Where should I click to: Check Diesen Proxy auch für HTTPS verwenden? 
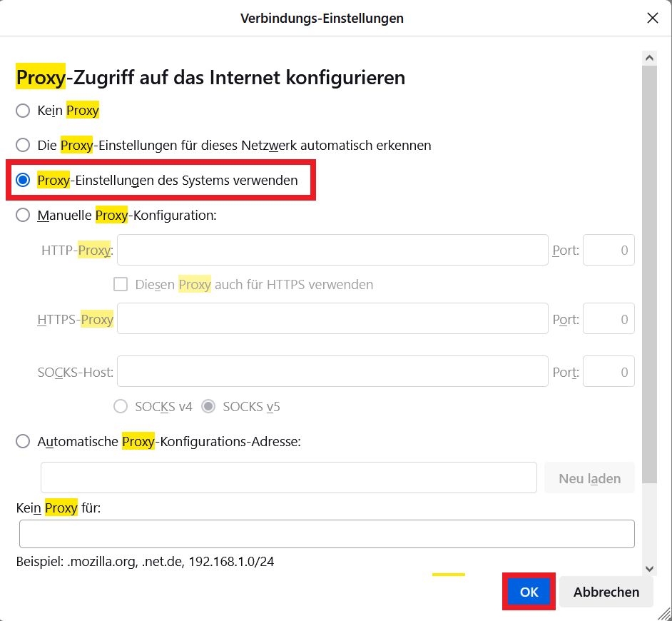tap(121, 285)
